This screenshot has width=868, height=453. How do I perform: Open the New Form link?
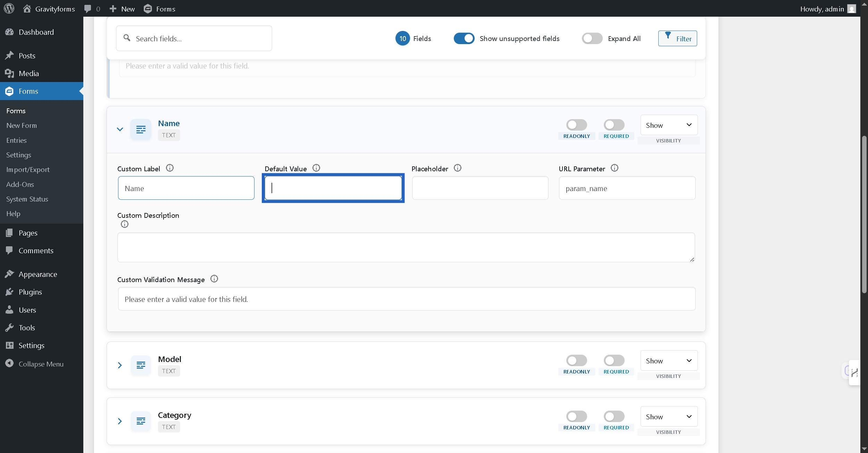[x=22, y=125]
